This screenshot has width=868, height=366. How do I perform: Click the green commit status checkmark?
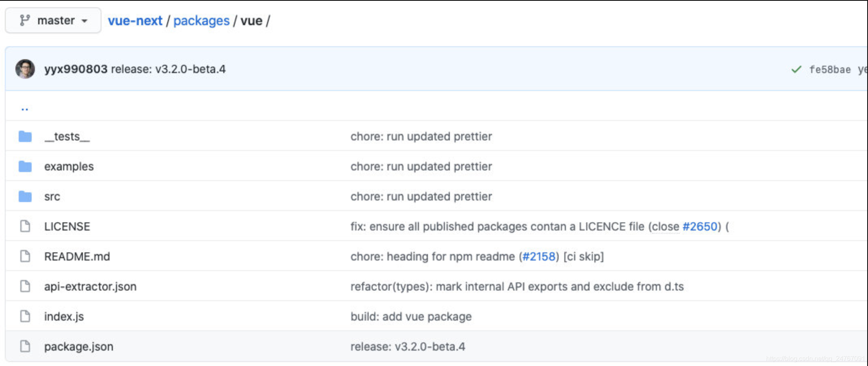(796, 69)
